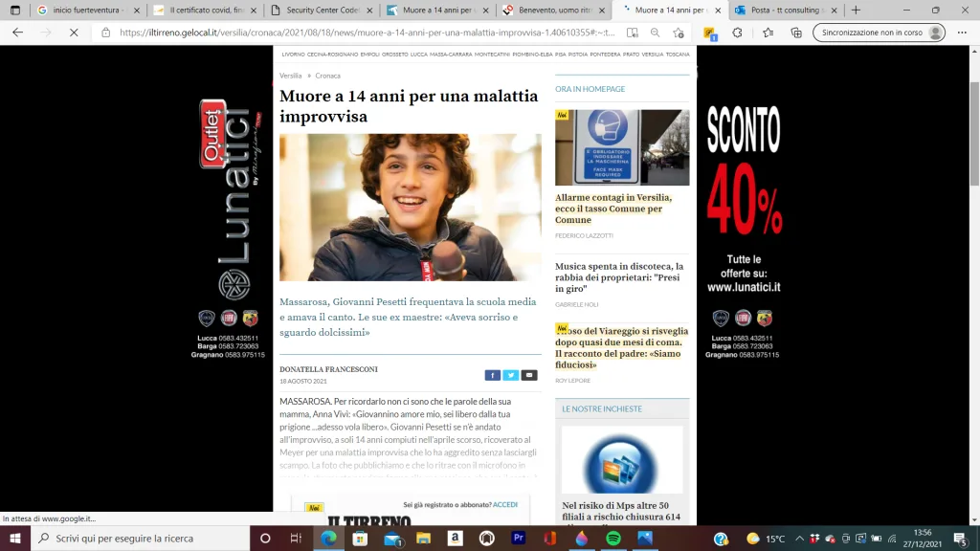Go back to the previous page
This screenshot has height=551, width=980.
pyautogui.click(x=17, y=33)
